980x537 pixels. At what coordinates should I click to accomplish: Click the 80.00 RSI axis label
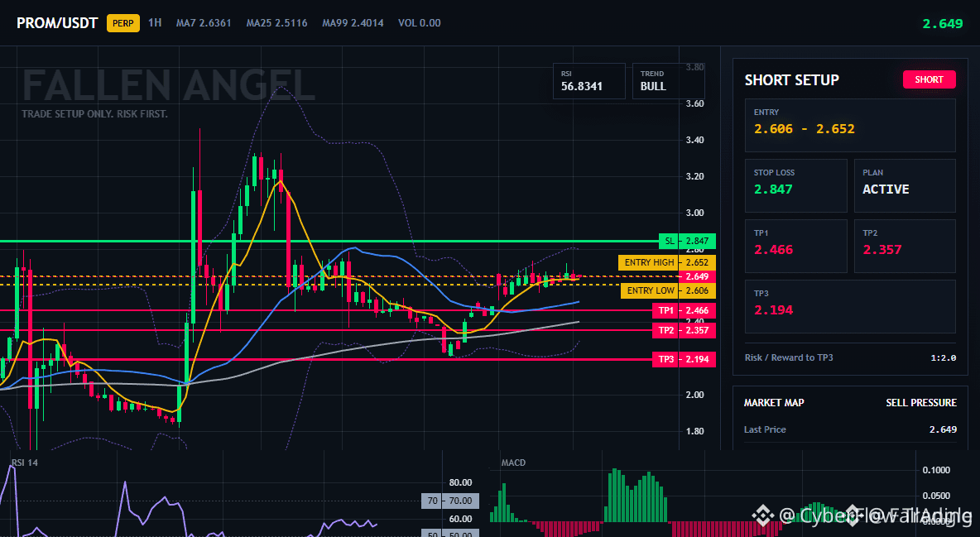461,482
